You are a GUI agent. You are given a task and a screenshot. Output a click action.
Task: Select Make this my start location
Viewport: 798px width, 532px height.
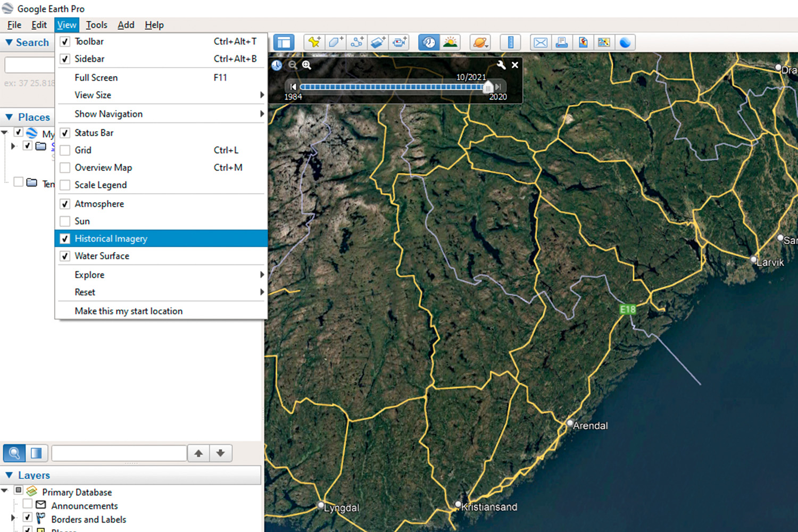point(129,311)
